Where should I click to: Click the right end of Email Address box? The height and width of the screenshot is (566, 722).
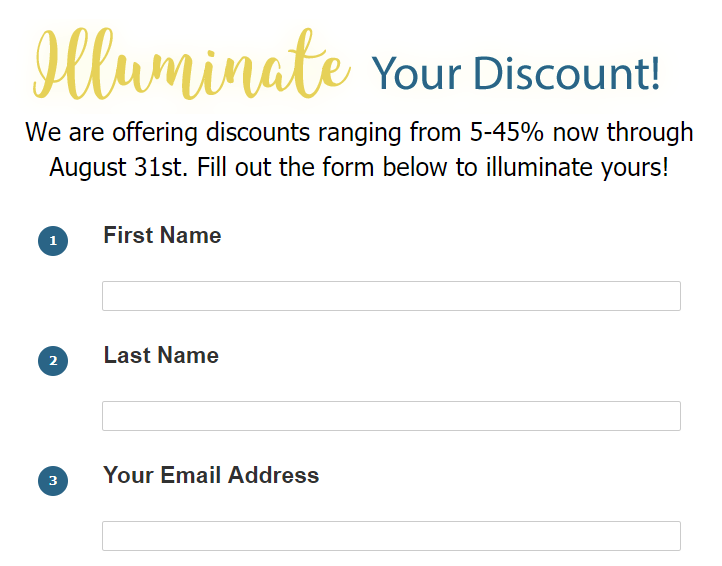[672, 536]
